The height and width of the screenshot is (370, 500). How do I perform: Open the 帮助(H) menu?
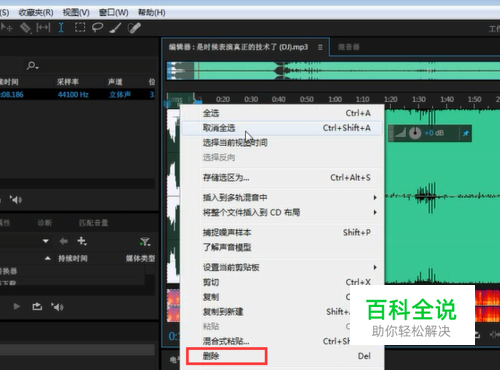[152, 13]
